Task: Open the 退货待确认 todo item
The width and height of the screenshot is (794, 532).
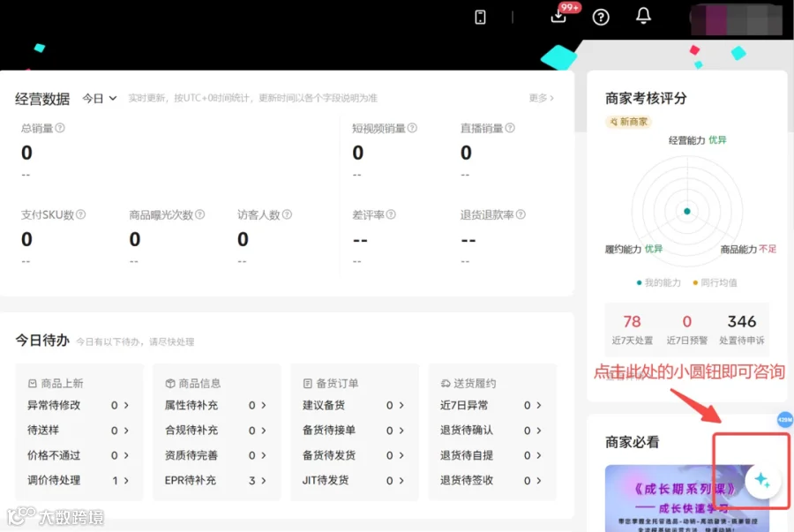Action: 491,431
